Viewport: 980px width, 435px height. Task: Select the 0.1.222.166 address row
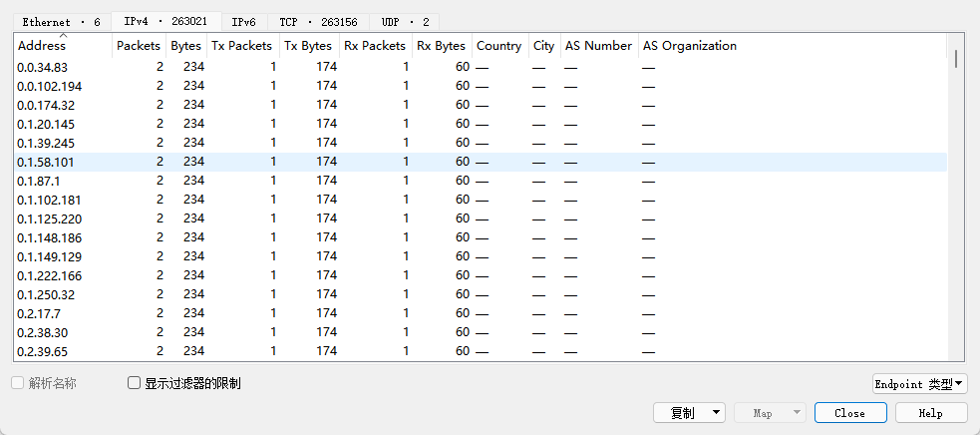pos(480,274)
